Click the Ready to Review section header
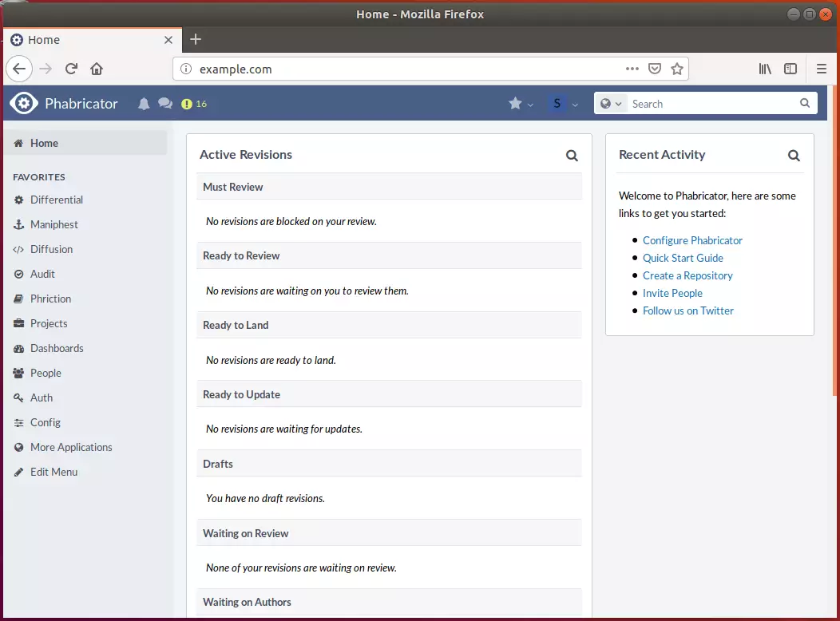The height and width of the screenshot is (621, 840). [x=389, y=255]
